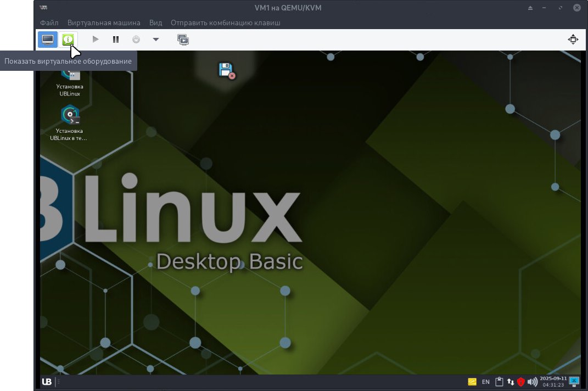Open the virtual machine graphical console view
Viewport: 588px width, 391px height.
click(x=47, y=39)
